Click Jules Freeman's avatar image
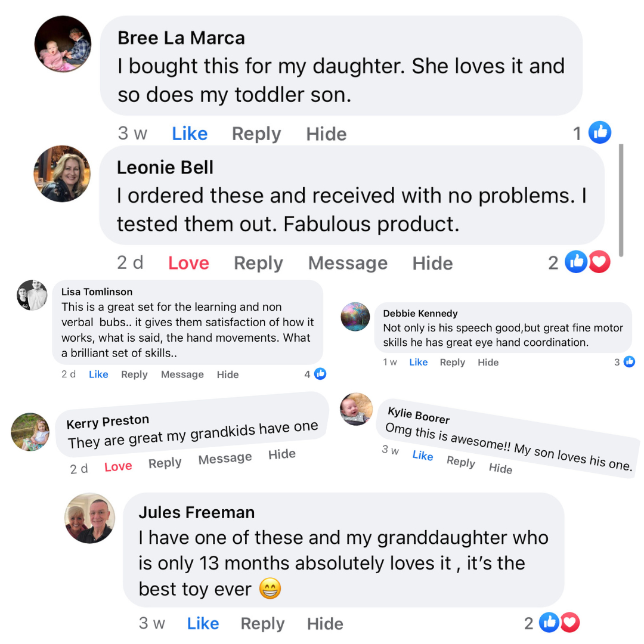The width and height of the screenshot is (644, 644). [x=89, y=518]
